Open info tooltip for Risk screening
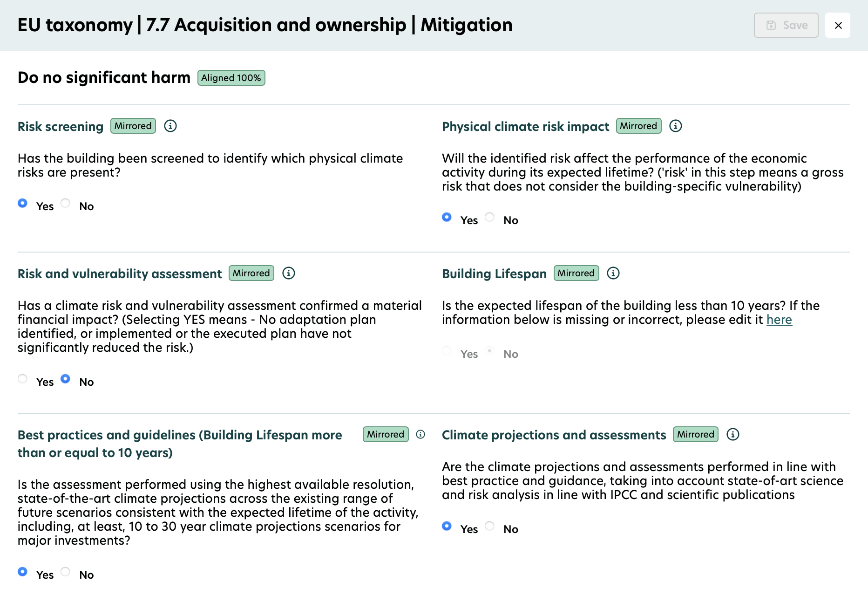The width and height of the screenshot is (868, 602). (170, 125)
